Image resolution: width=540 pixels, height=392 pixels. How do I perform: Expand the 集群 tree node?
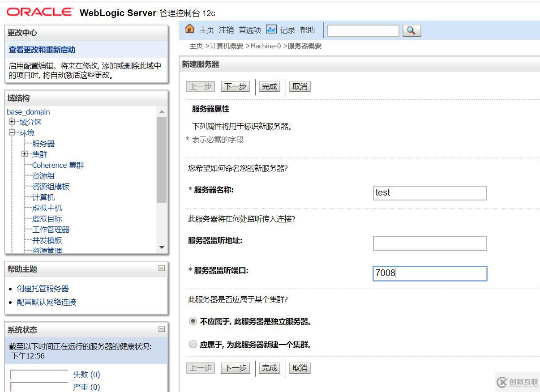pyautogui.click(x=24, y=154)
